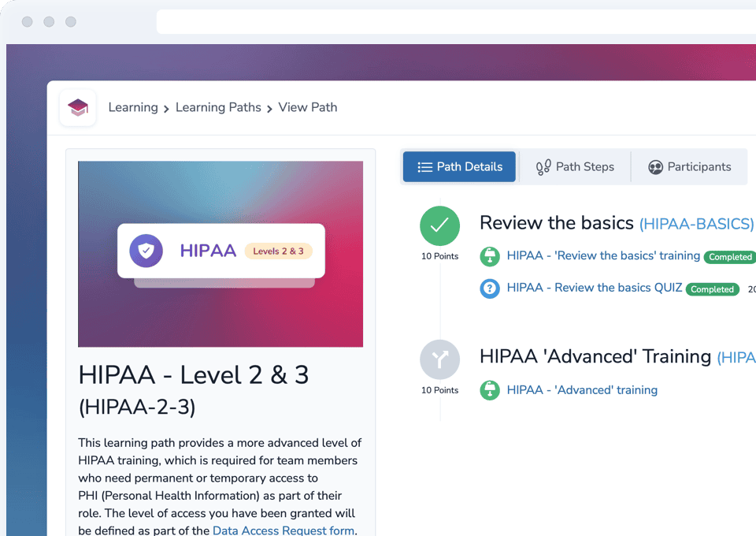Open the HIPAA 'Advanced' training link
Viewport: 756px width, 536px height.
pos(582,389)
